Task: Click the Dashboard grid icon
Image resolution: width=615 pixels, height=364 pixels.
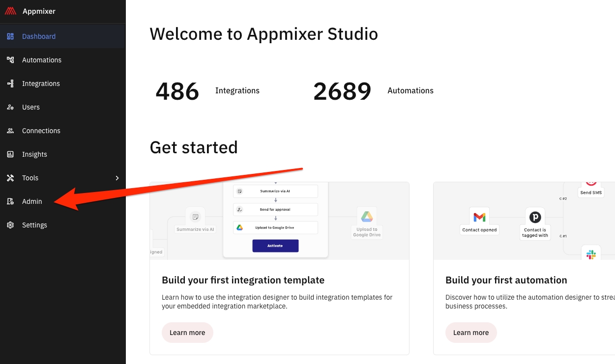Action: 10,36
